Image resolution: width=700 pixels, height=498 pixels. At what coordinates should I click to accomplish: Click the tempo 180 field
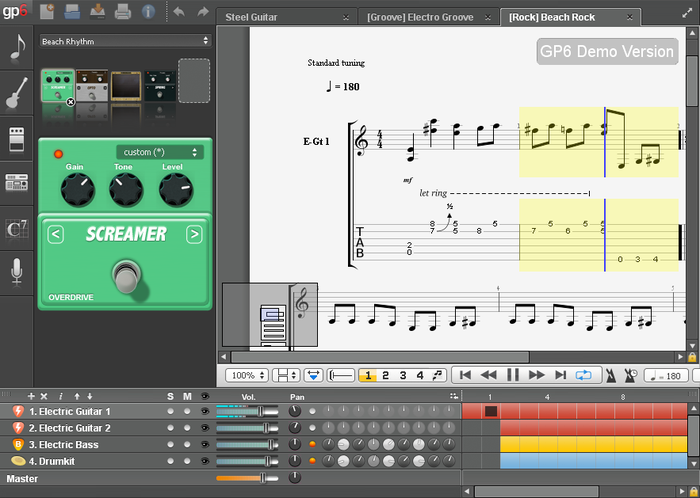665,376
